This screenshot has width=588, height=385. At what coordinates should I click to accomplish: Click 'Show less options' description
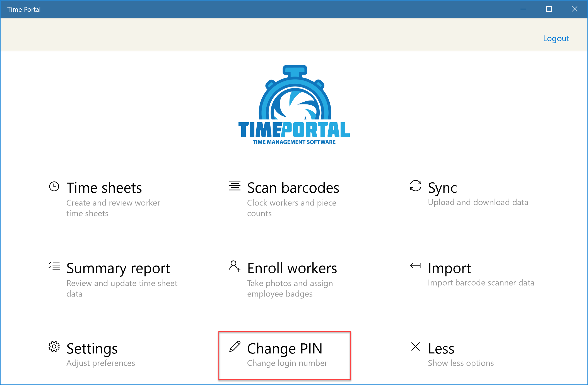461,363
